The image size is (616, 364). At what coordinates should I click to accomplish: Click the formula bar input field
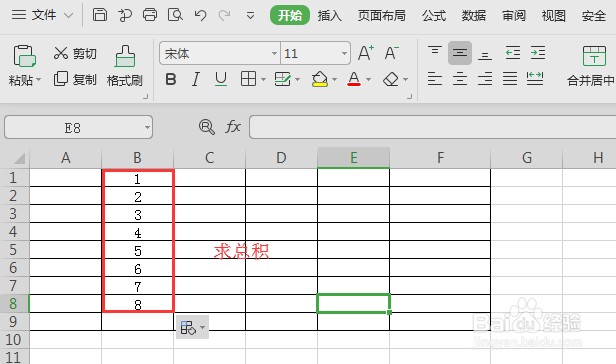(x=433, y=127)
